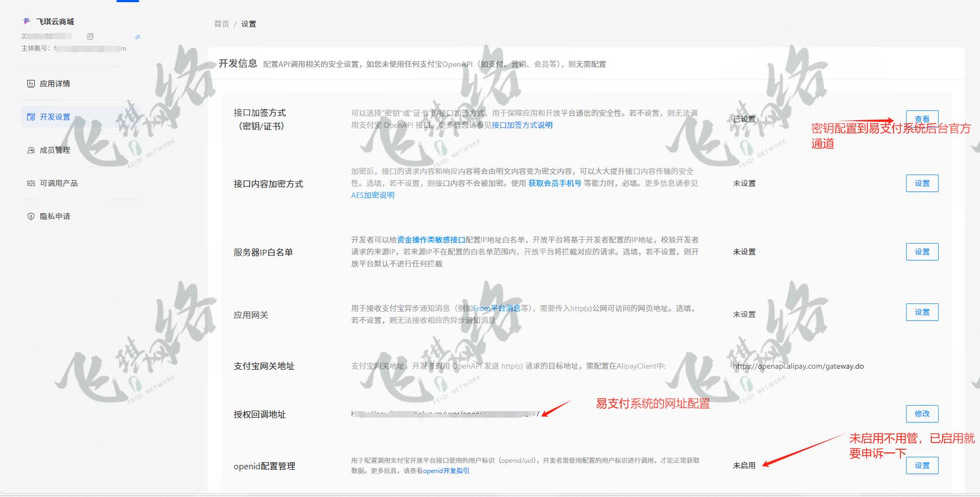The image size is (980, 497).
Task: Click 查看 button for 接口加签方式
Action: click(x=922, y=119)
